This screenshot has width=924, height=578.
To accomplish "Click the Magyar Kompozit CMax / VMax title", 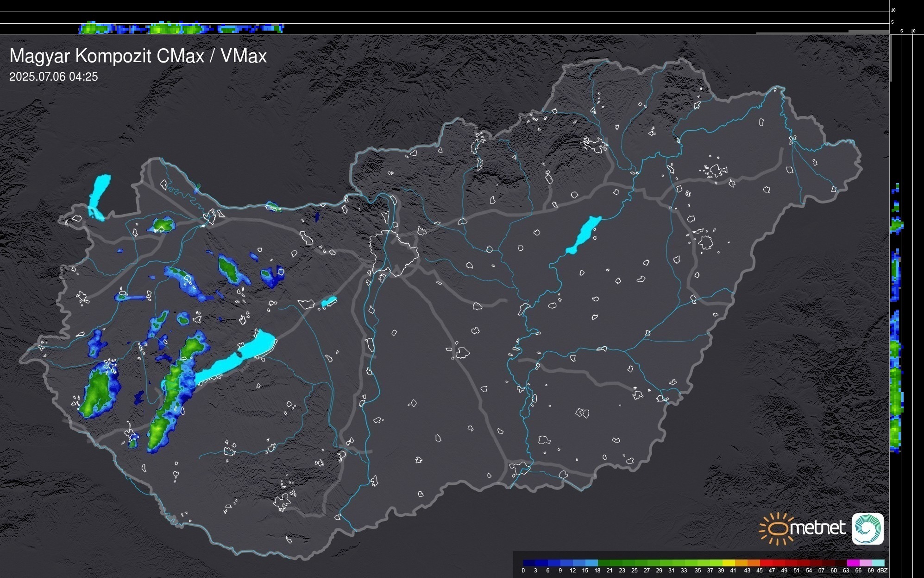I will [x=138, y=56].
